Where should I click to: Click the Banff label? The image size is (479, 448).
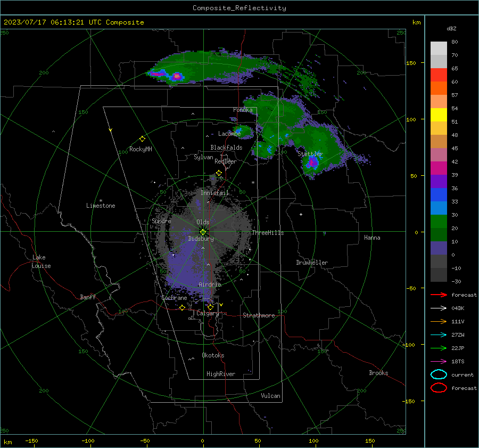(x=88, y=297)
